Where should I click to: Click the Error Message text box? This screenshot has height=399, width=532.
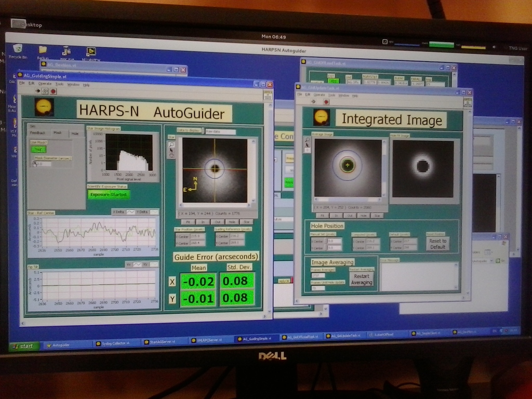pos(419,276)
